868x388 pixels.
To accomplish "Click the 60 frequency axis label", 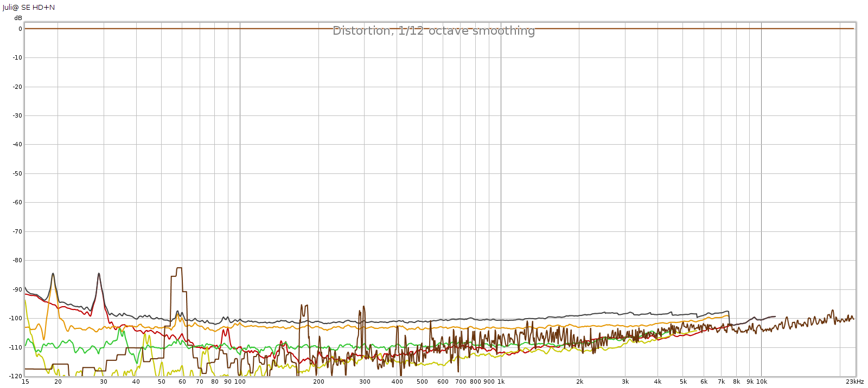I will point(182,381).
